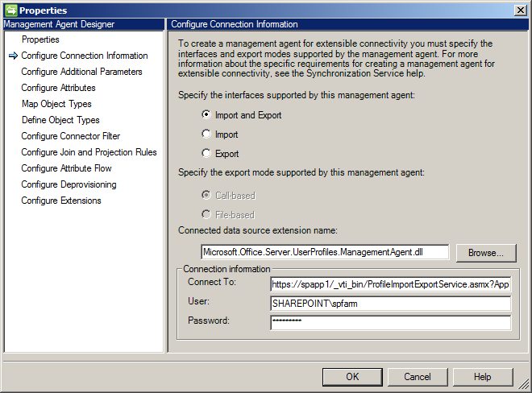Select Configure Connection Information page

pos(85,56)
